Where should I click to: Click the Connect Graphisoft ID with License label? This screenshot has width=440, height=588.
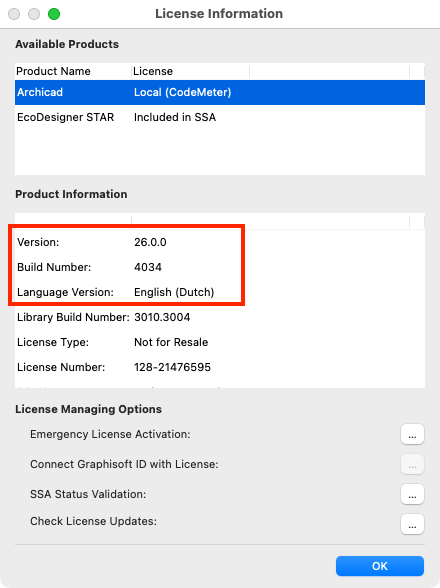point(124,464)
